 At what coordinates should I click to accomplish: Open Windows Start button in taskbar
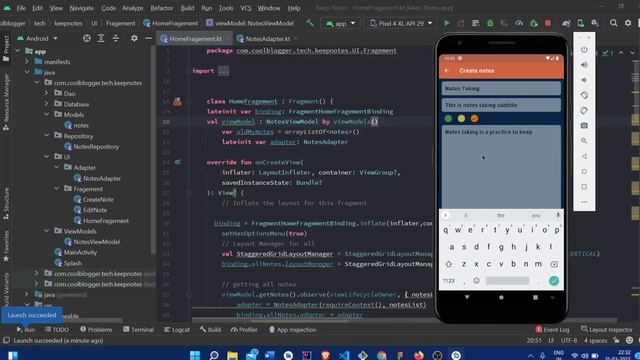pos(195,355)
